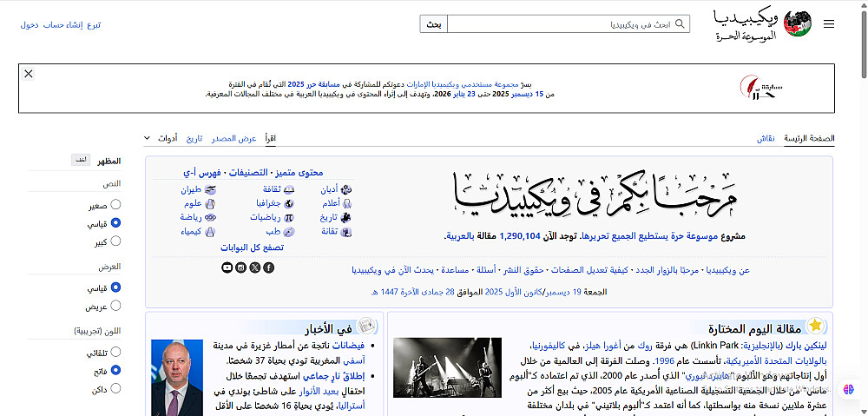Click the أعلام portal icon
This screenshot has height=416, width=868.
pos(347,203)
